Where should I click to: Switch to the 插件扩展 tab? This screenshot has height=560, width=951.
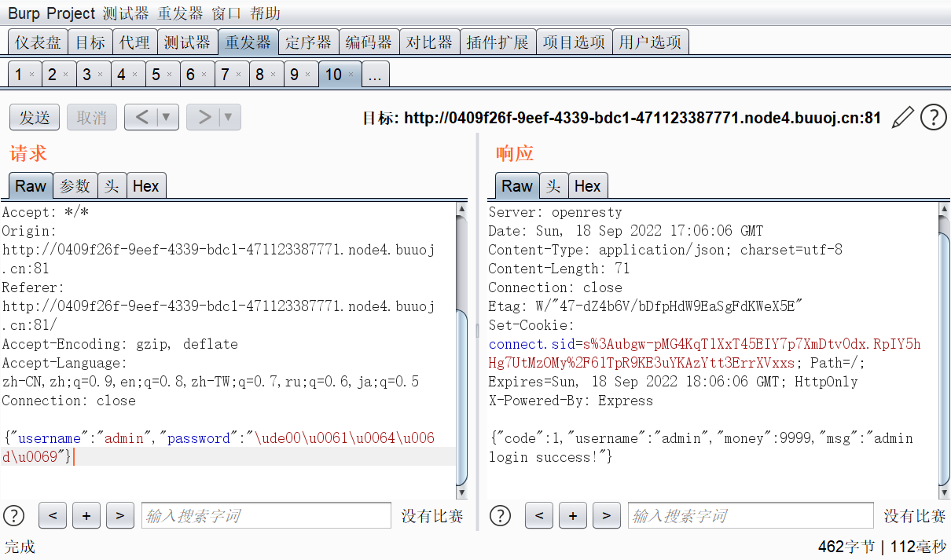498,42
